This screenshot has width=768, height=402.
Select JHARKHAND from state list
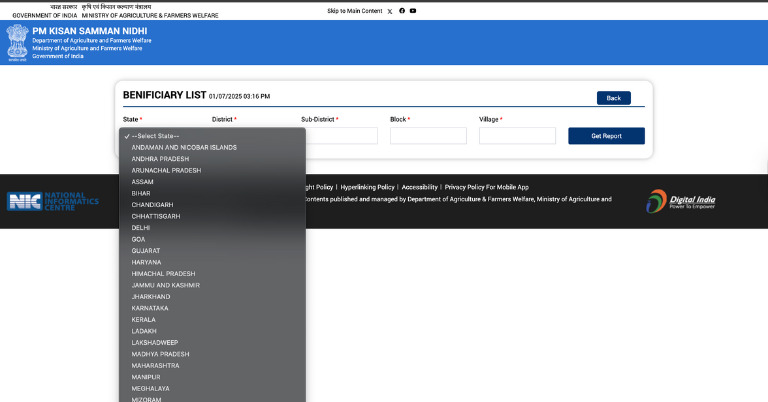coord(212,297)
